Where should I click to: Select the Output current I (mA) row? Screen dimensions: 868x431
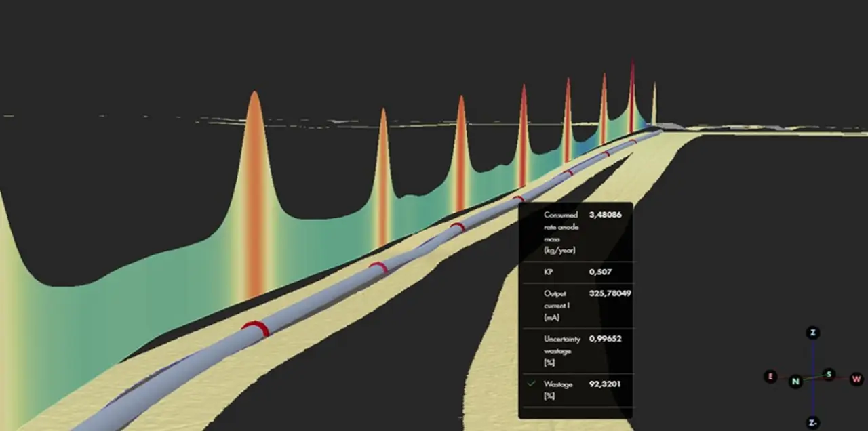[x=576, y=305]
